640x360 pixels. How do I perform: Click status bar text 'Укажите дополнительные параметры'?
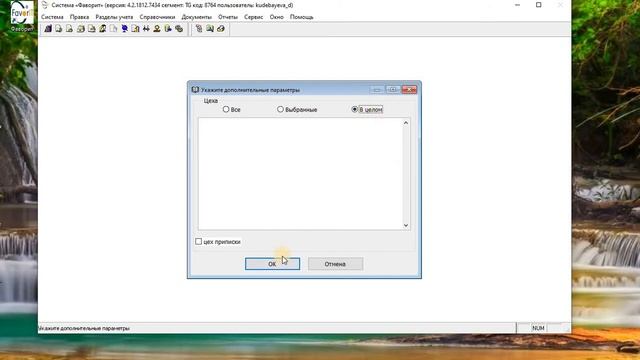coord(84,328)
